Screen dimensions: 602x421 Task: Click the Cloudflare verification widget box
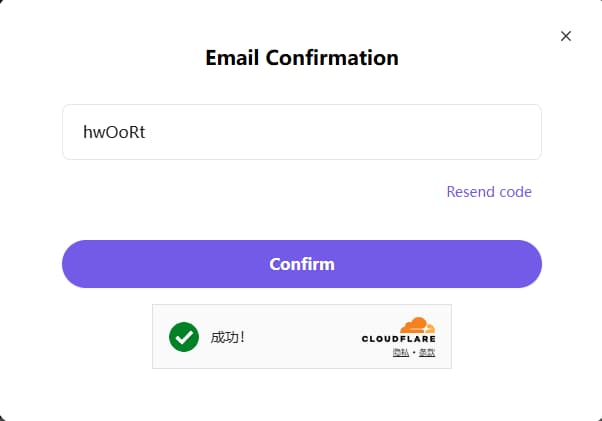pos(300,337)
